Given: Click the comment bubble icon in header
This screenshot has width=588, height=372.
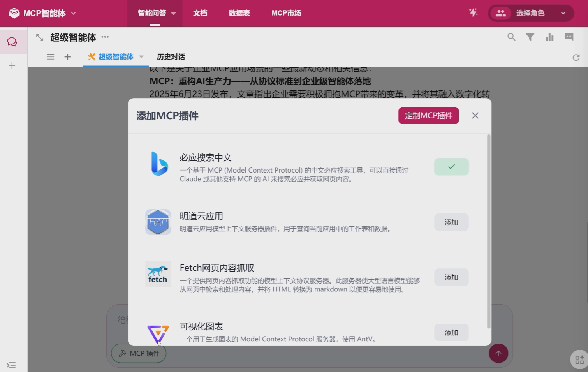Looking at the screenshot, I should [569, 37].
